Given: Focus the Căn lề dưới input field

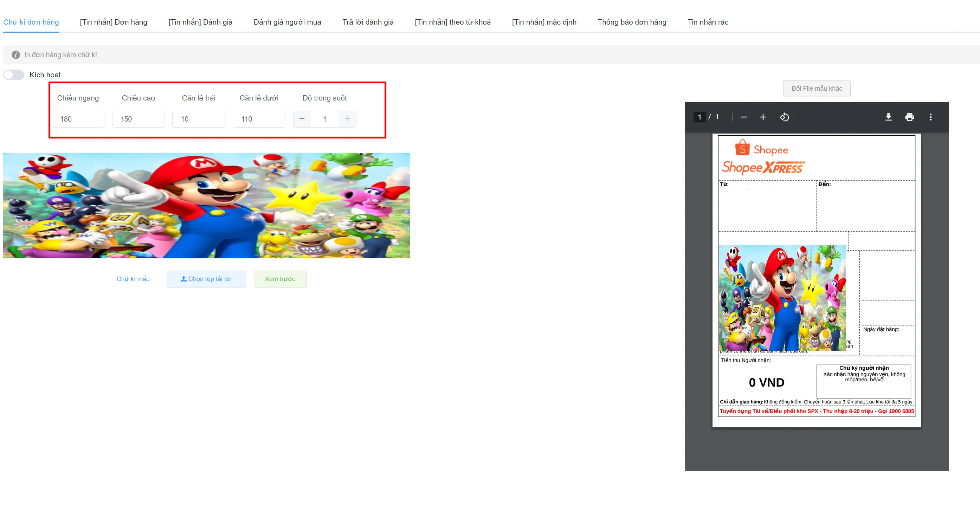Looking at the screenshot, I should (x=259, y=119).
